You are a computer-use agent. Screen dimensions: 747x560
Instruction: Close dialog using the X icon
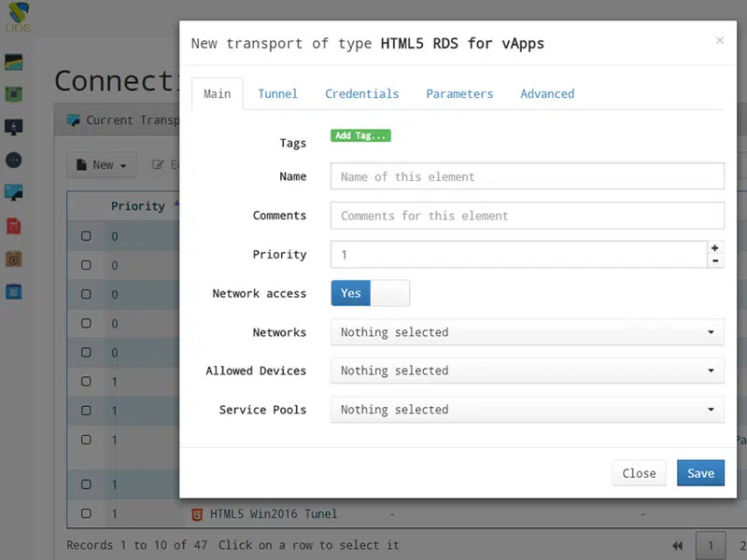pos(720,40)
